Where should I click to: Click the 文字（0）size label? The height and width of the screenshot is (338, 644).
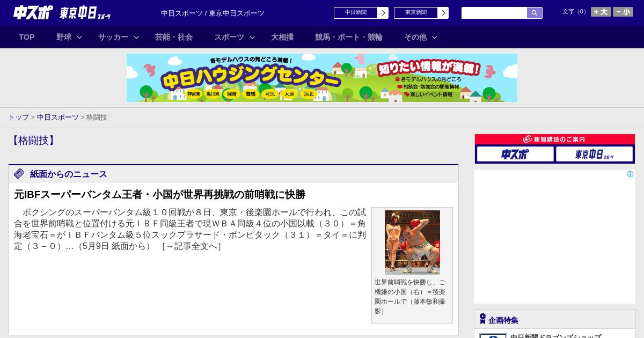coord(575,11)
